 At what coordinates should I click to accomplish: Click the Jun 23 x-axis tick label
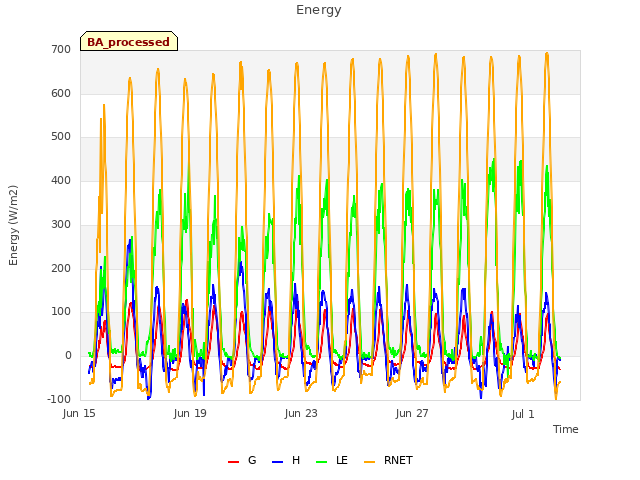pyautogui.click(x=301, y=413)
